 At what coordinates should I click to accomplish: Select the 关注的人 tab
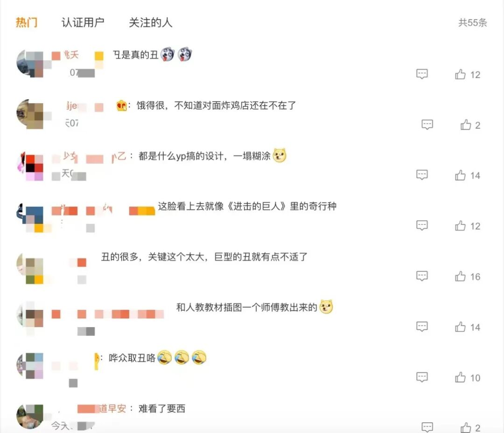pyautogui.click(x=150, y=22)
